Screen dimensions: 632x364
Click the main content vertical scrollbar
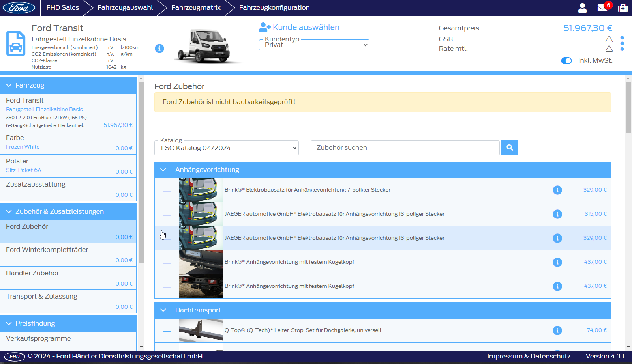pyautogui.click(x=628, y=107)
